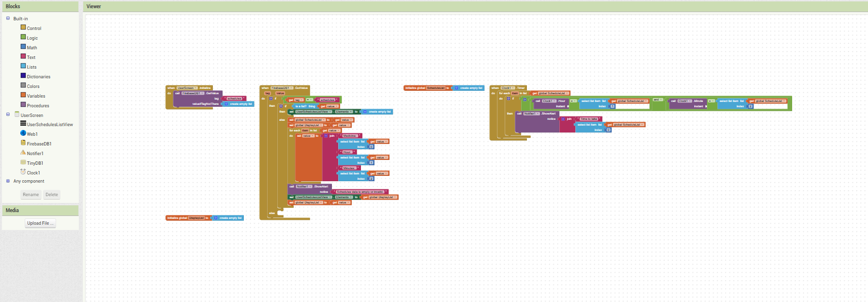Open mutator gear on ScheduleList create empty list

[x=457, y=88]
